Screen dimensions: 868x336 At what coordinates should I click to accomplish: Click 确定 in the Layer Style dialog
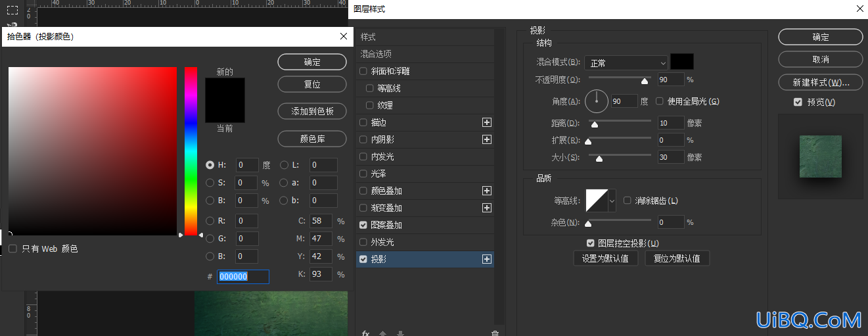(820, 37)
